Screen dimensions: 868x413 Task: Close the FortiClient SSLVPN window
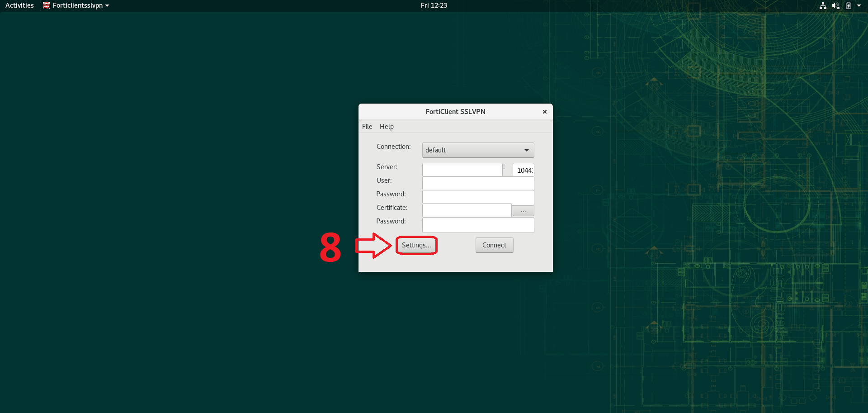[x=545, y=112]
